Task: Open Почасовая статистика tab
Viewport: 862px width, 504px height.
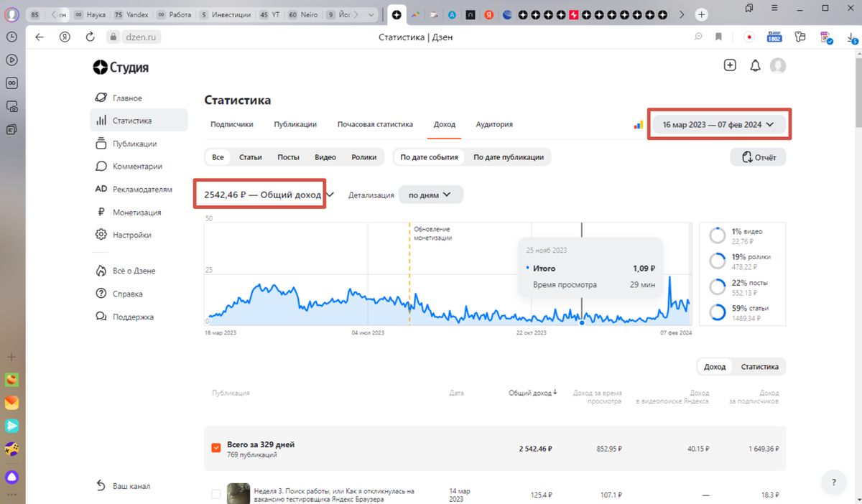Action: click(x=375, y=124)
